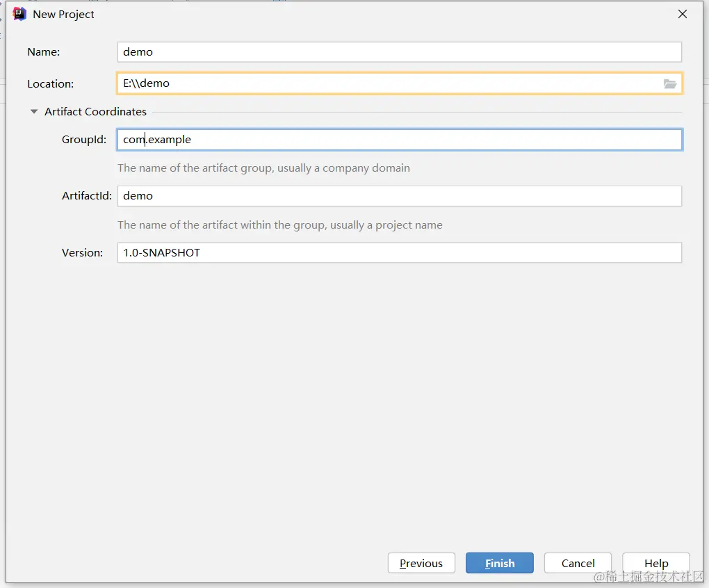Click the 'Artifact Coordinates' heading text
Image resolution: width=709 pixels, height=588 pixels.
[x=95, y=112]
